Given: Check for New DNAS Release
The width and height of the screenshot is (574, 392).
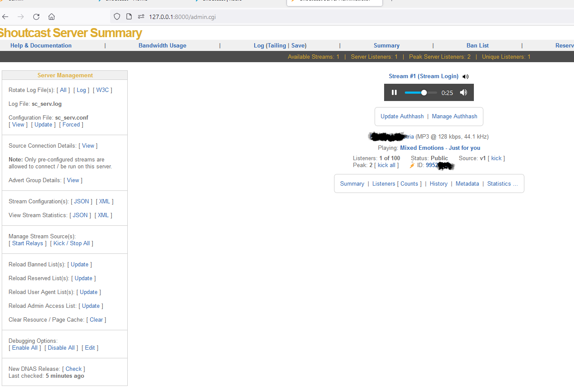Looking at the screenshot, I should coord(73,369).
